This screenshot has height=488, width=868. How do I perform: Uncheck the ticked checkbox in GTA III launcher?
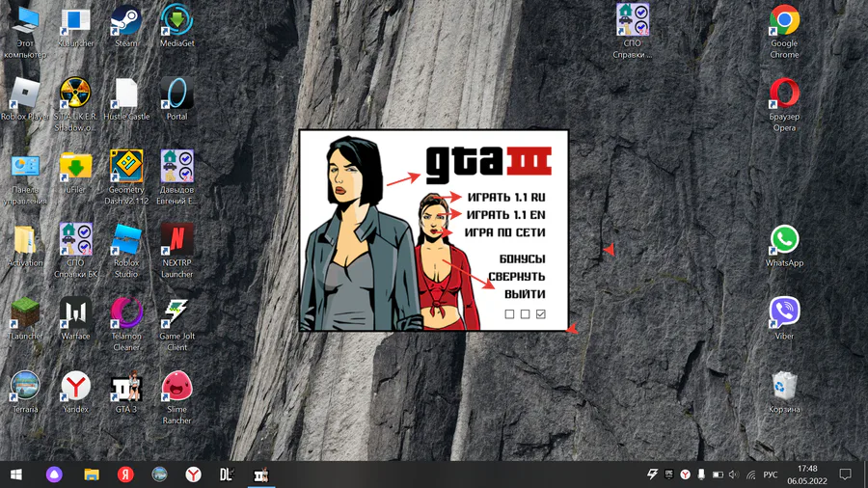[x=541, y=314]
